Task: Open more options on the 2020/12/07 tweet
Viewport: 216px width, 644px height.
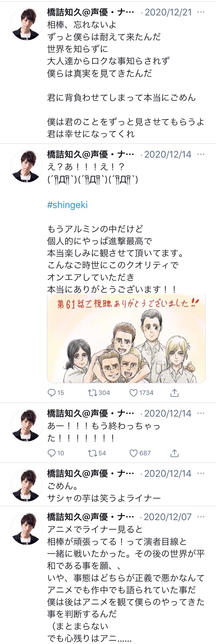Action: 201,516
